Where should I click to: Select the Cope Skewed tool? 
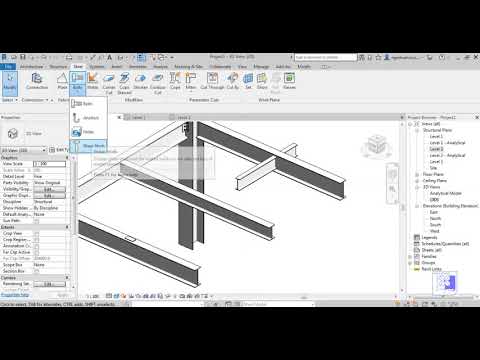pyautogui.click(x=124, y=83)
